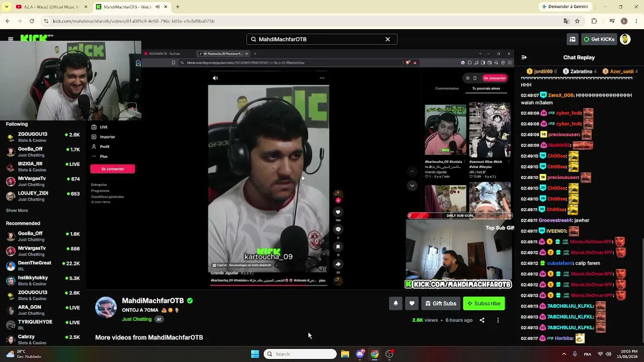Reload the current page
Screen dimensions: 644x362
[x=32, y=21]
